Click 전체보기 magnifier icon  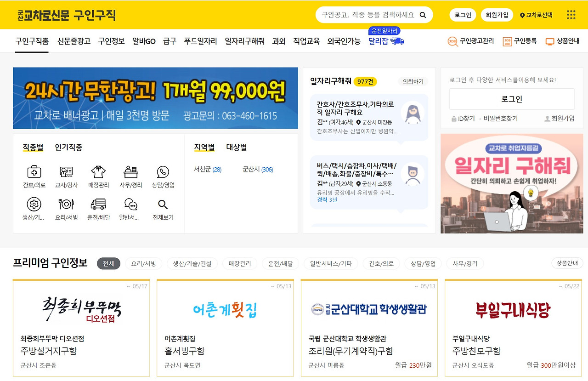[163, 204]
